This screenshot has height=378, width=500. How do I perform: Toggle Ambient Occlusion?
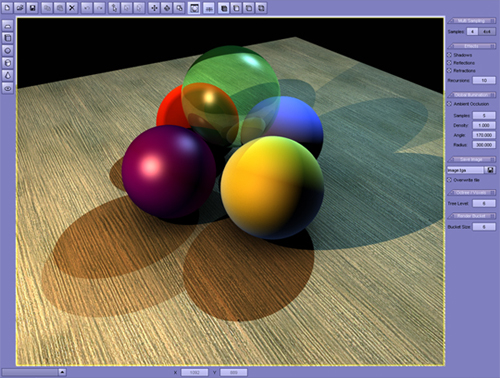pos(449,104)
